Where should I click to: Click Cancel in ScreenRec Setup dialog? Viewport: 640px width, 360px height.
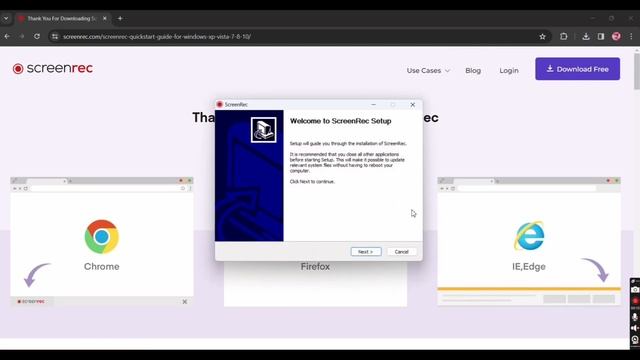[x=401, y=251]
